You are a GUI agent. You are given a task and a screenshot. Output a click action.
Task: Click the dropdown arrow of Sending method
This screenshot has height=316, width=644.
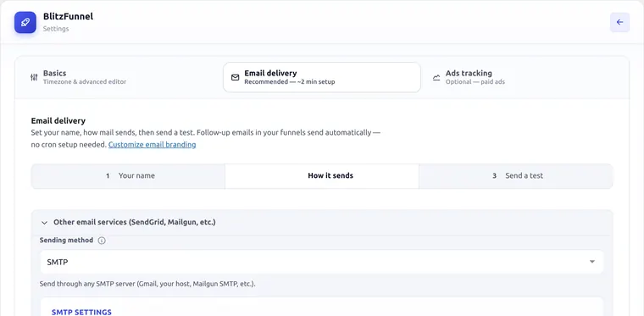(591, 262)
